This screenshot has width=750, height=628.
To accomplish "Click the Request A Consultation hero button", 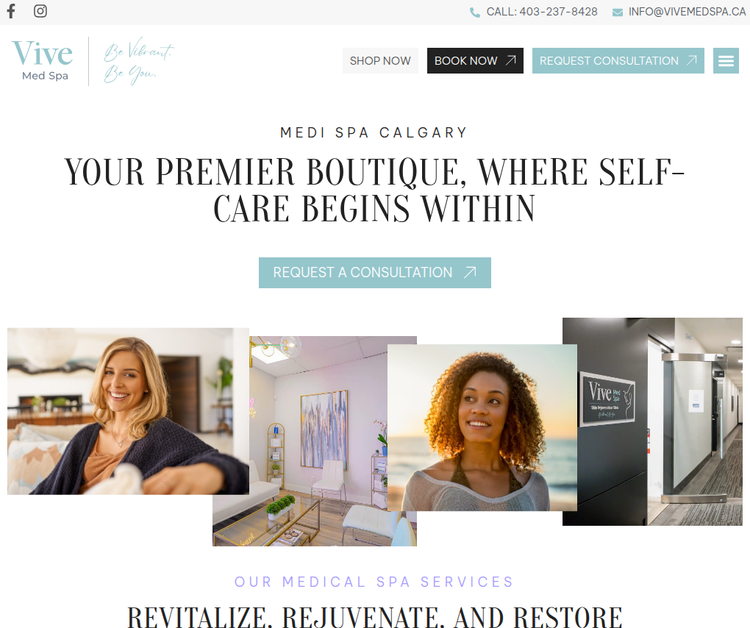I will 375,273.
